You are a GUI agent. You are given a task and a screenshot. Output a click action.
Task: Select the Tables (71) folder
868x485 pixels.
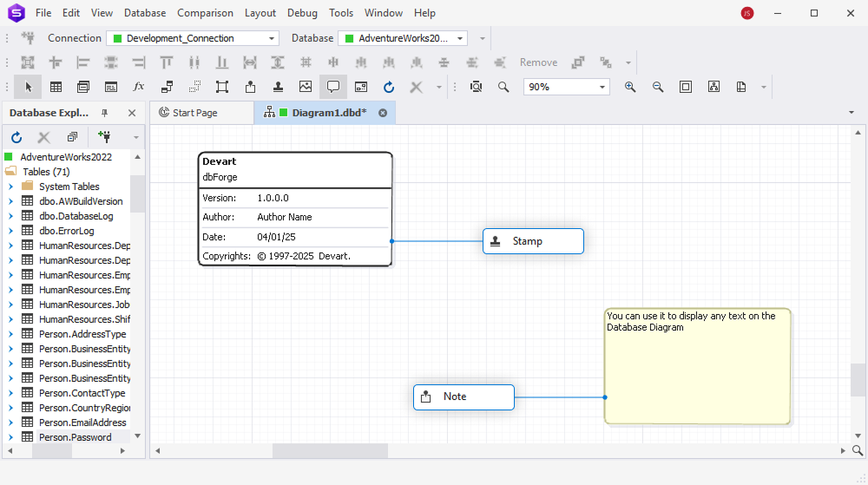point(46,172)
